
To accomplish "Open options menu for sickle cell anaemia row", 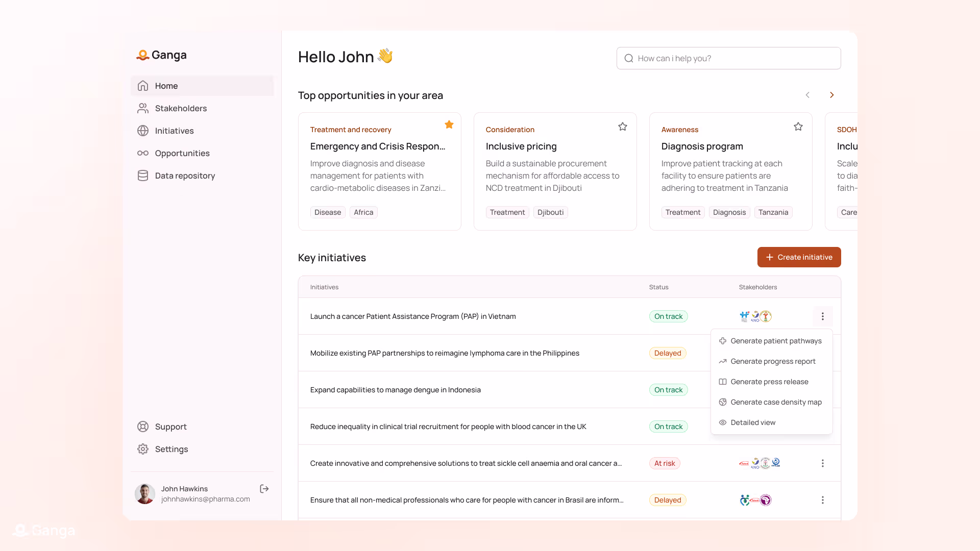I will (x=822, y=463).
